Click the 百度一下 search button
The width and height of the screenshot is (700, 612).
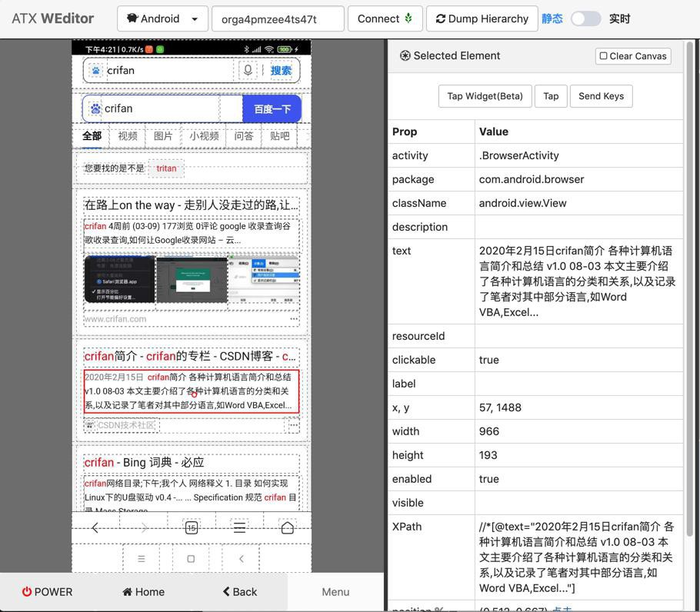pyautogui.click(x=272, y=109)
